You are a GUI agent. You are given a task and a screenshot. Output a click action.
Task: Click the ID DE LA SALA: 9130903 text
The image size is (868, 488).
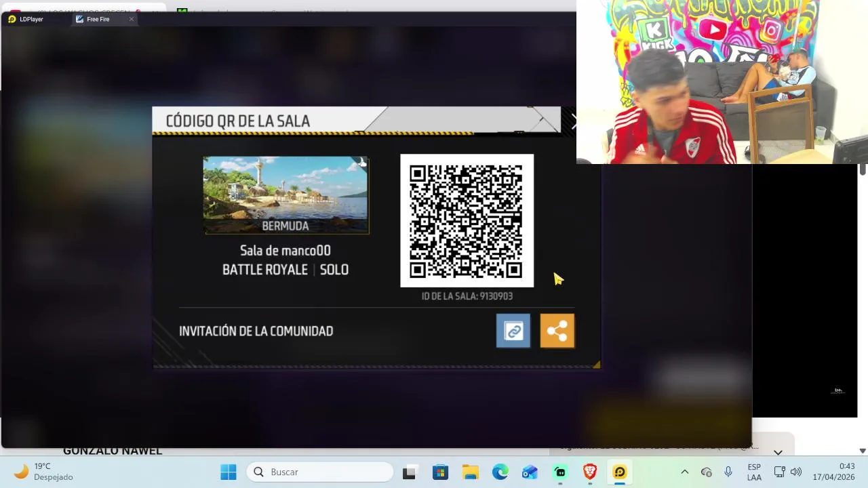[467, 296]
